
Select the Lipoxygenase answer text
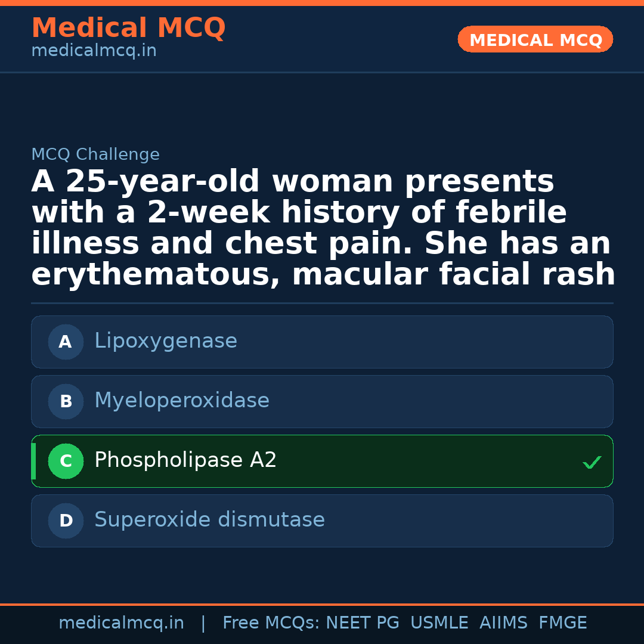[166, 341]
